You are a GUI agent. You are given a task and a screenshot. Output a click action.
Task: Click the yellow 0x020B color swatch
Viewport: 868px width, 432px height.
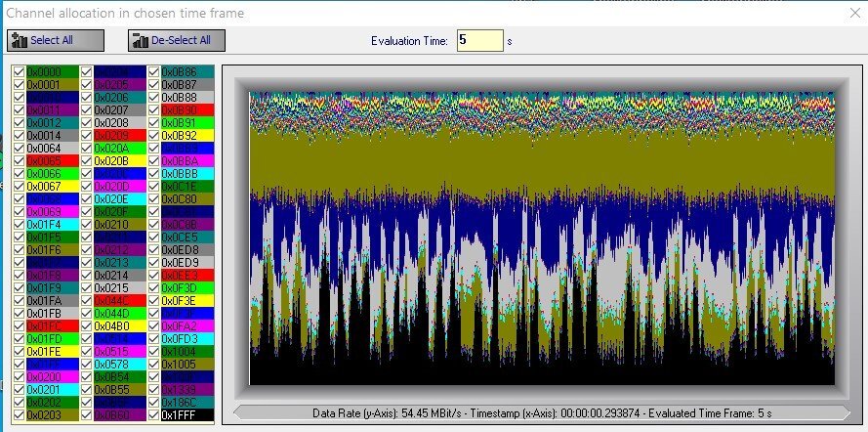click(x=119, y=161)
